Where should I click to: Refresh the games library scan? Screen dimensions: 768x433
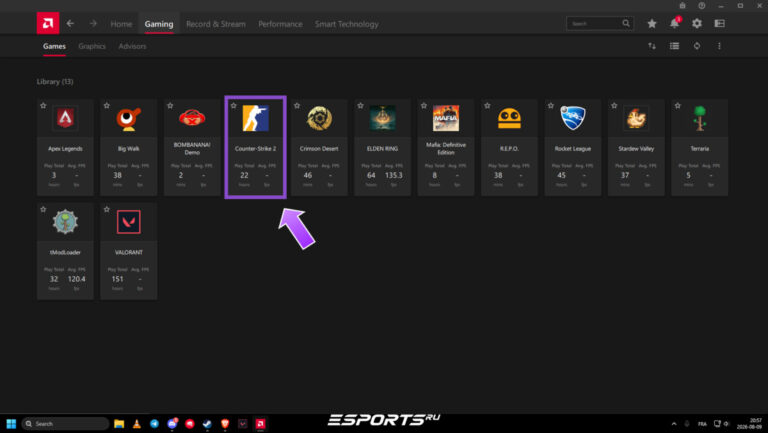(697, 46)
